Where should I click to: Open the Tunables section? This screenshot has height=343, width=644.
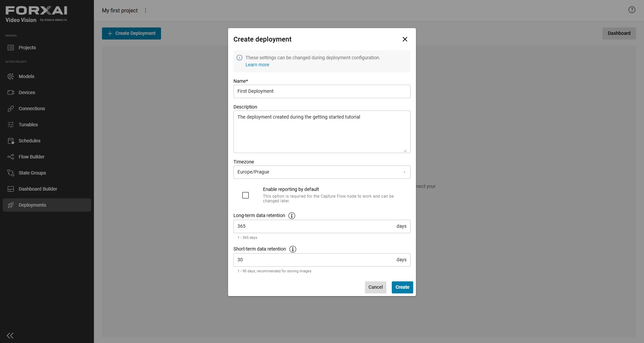tap(47, 125)
